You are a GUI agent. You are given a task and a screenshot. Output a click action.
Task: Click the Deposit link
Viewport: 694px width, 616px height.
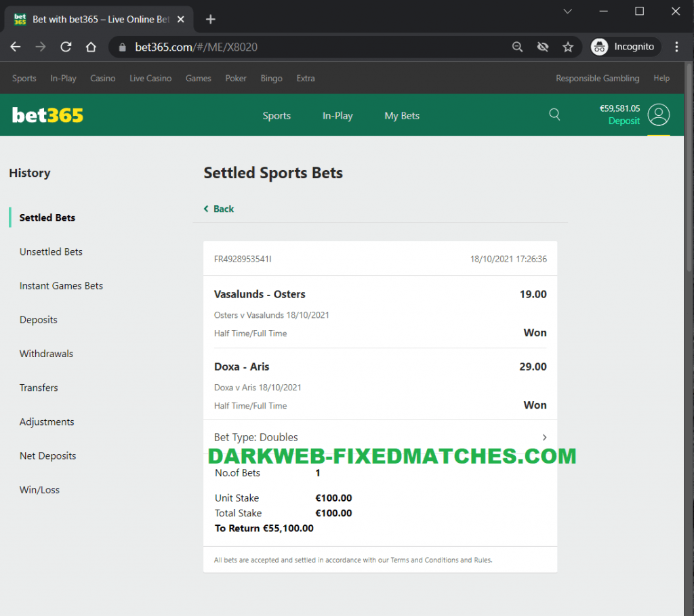(624, 121)
